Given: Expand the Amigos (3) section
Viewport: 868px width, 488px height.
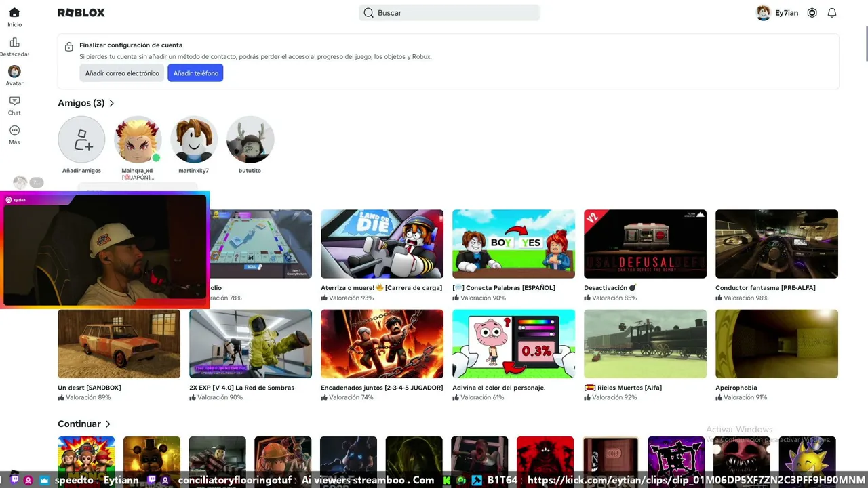Looking at the screenshot, I should [86, 103].
